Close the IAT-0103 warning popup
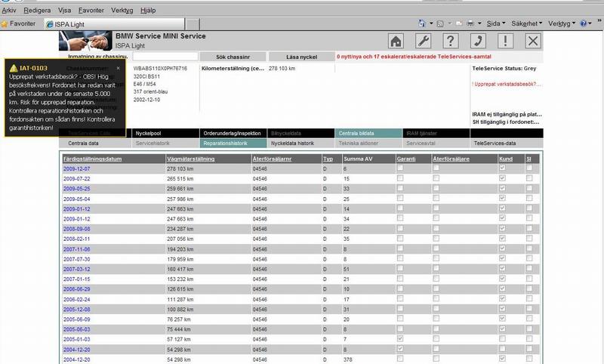This screenshot has height=364, width=604. coord(118,68)
